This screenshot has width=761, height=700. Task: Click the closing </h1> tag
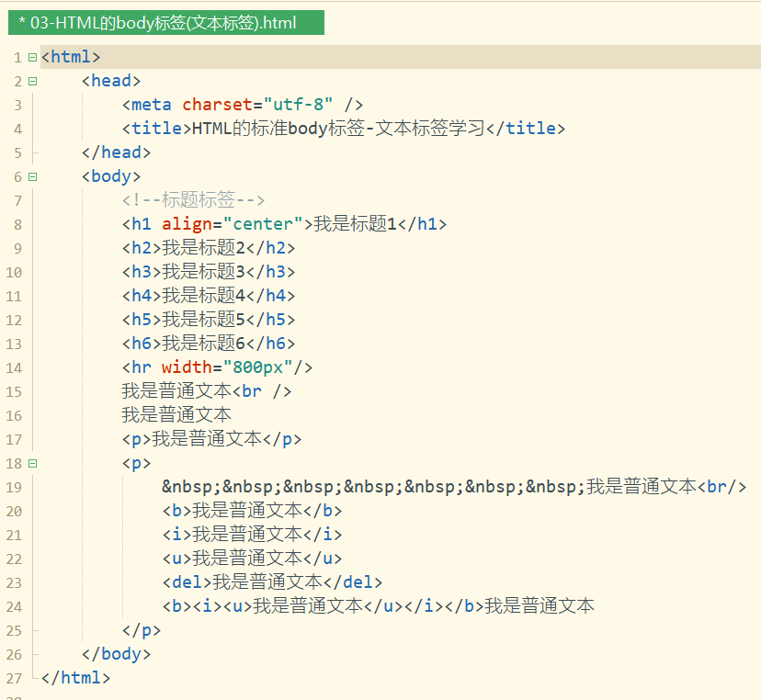click(422, 223)
